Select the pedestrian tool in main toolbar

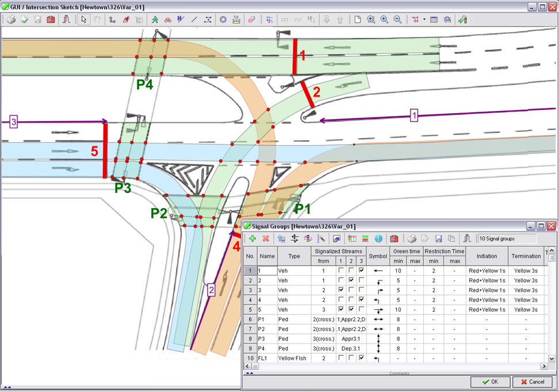click(155, 20)
